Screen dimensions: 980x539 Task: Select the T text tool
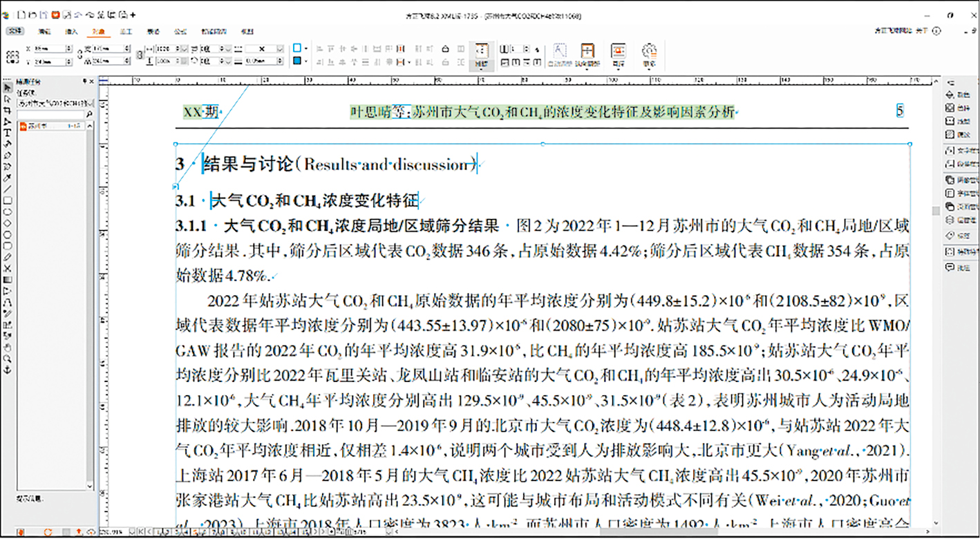(x=8, y=133)
